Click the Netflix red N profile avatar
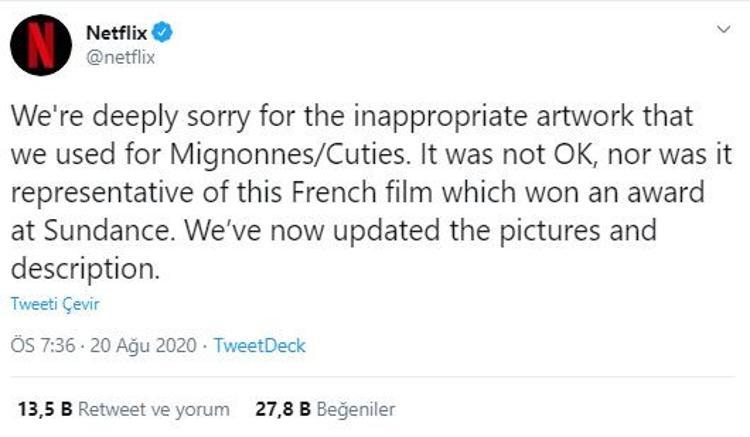The image size is (750, 437). point(41,46)
